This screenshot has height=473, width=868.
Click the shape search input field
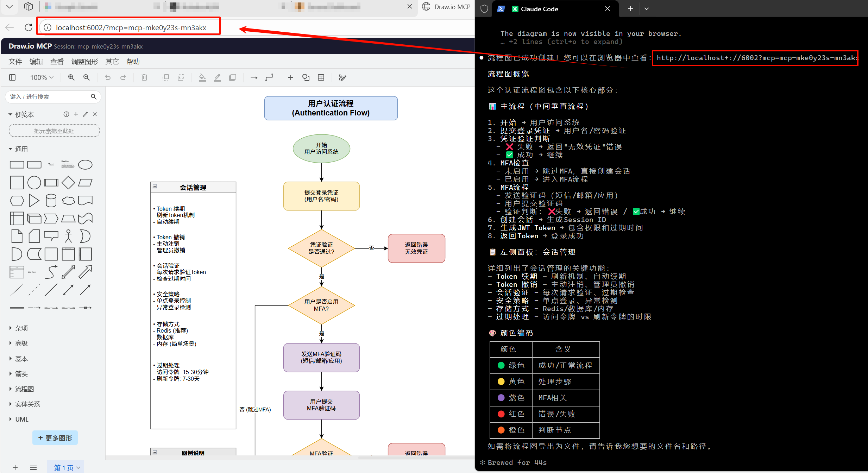pos(49,96)
